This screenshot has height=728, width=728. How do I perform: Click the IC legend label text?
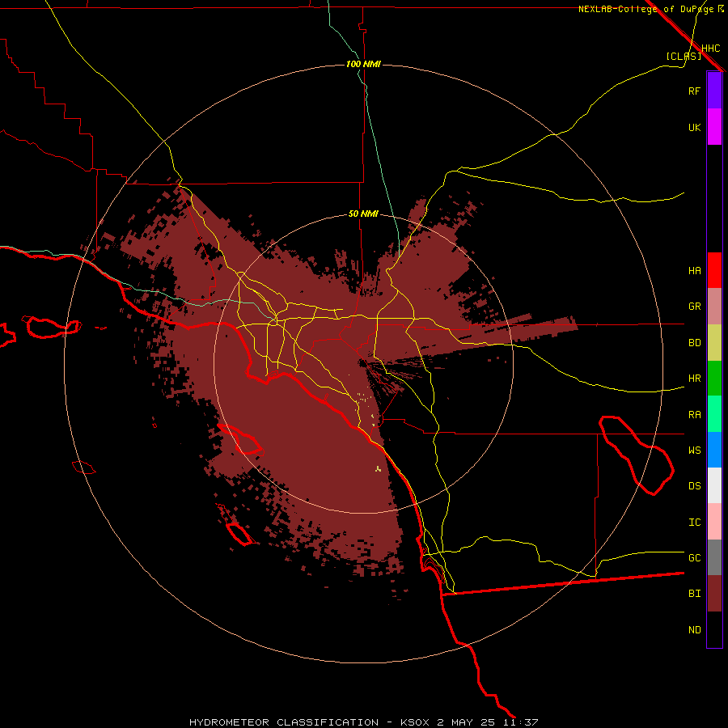click(694, 523)
